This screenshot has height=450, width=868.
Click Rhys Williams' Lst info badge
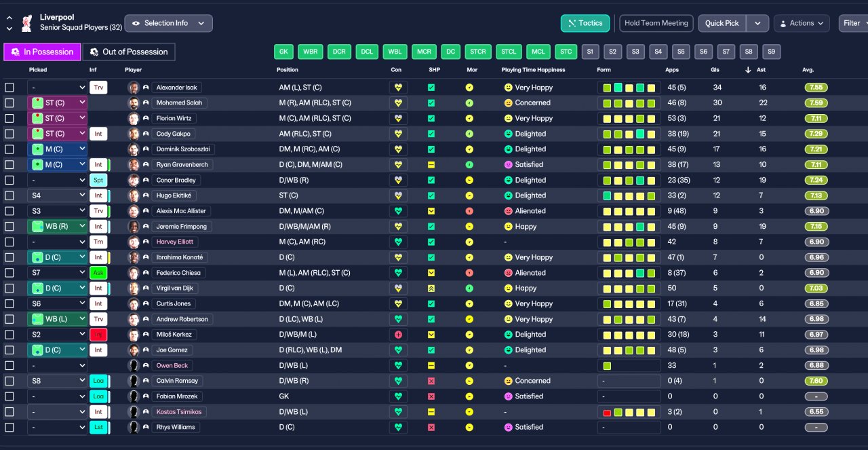(x=98, y=428)
